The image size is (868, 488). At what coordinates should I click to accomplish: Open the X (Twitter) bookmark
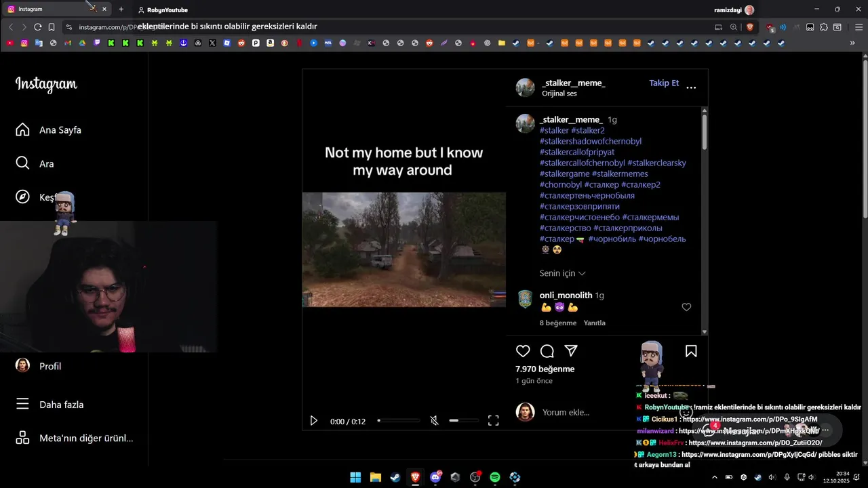[212, 43]
